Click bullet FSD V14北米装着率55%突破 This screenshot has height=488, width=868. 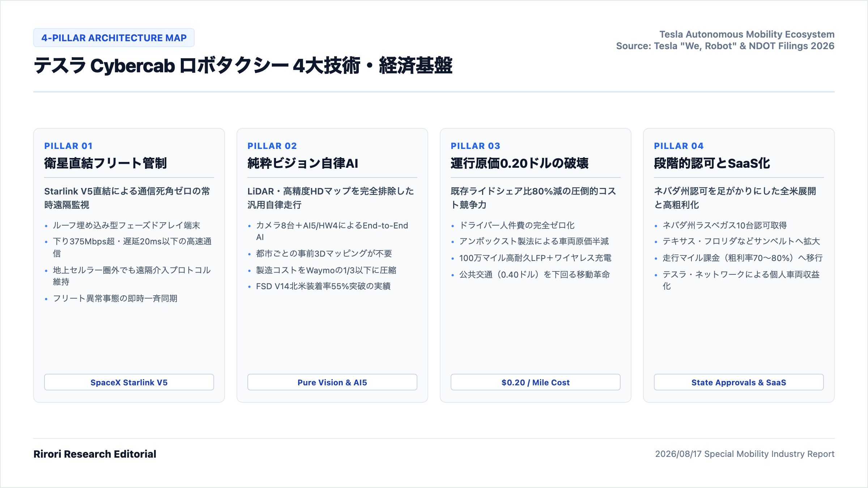323,286
